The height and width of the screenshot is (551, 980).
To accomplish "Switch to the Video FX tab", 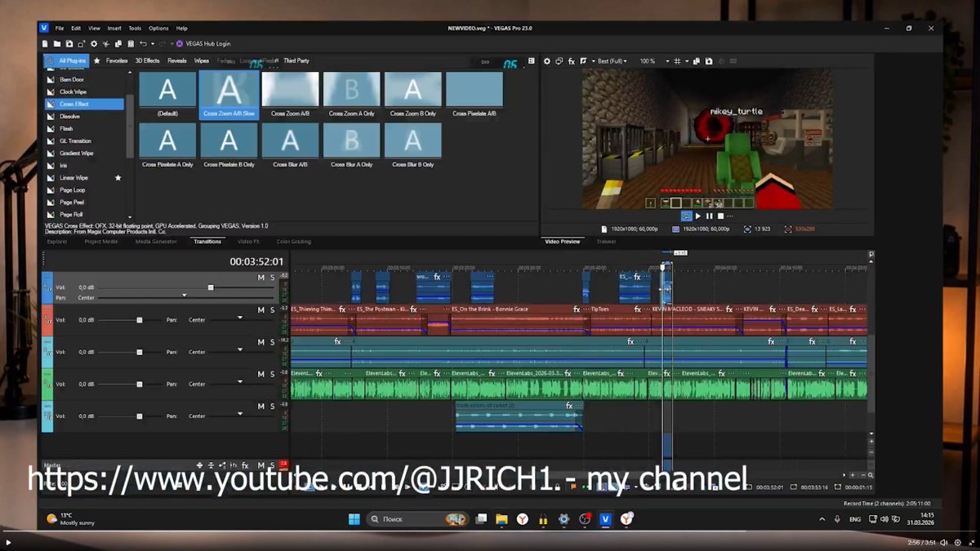I will (248, 242).
